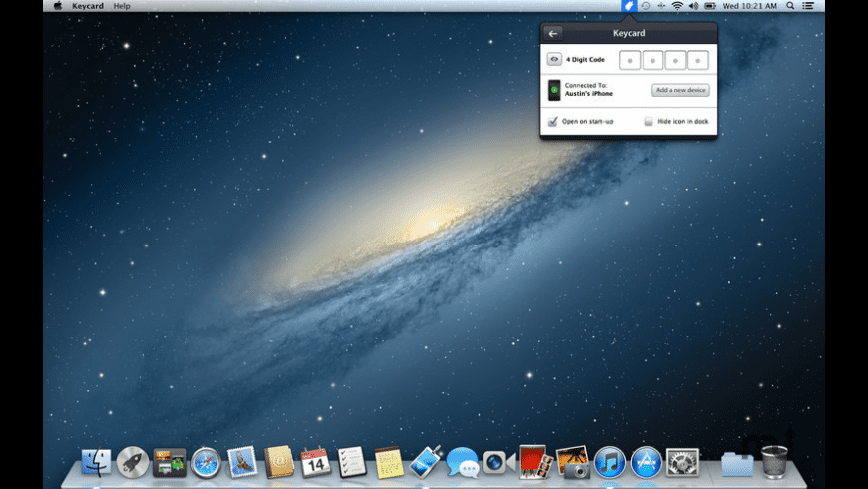This screenshot has height=489, width=868.
Task: Launch Safari from the dock
Action: click(206, 462)
